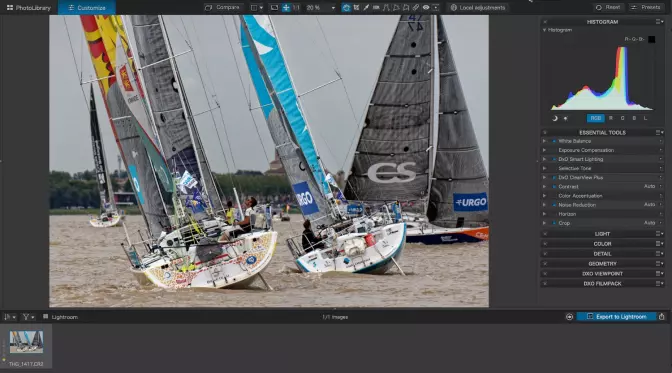Select the THG_1417 thumbnail in filmstrip
672x373 pixels.
point(26,342)
